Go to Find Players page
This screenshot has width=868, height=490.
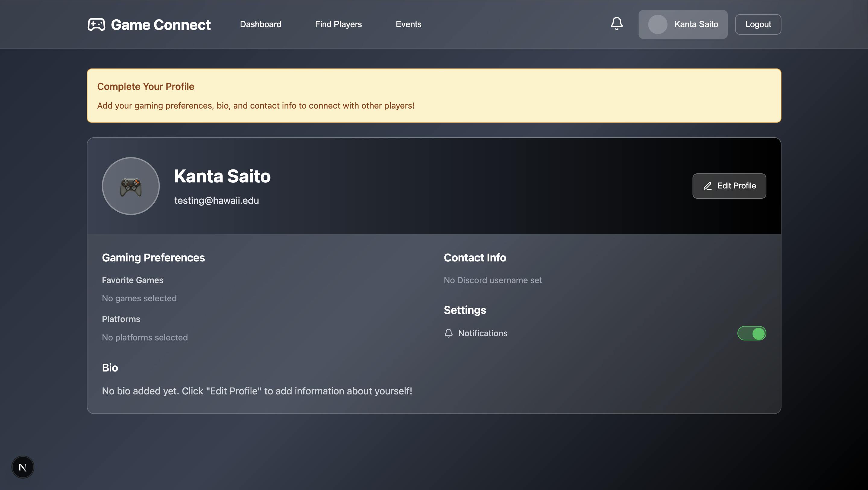click(338, 24)
